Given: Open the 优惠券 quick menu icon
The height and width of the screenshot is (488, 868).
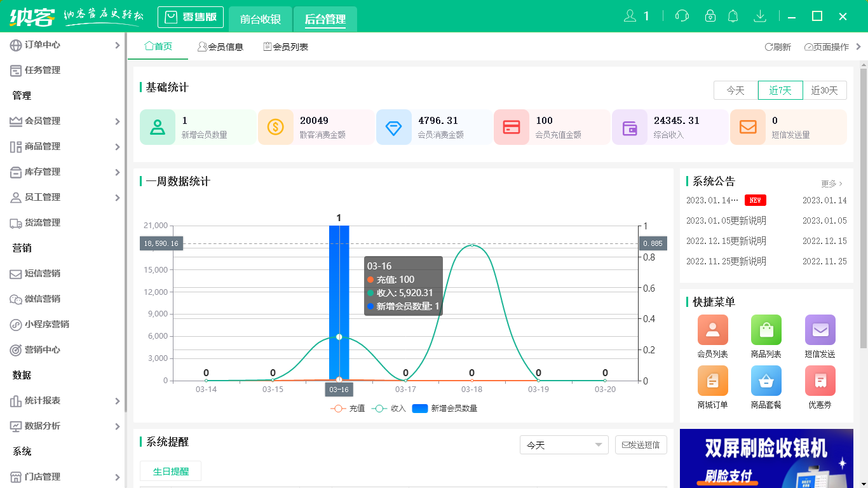Looking at the screenshot, I should click(x=820, y=381).
